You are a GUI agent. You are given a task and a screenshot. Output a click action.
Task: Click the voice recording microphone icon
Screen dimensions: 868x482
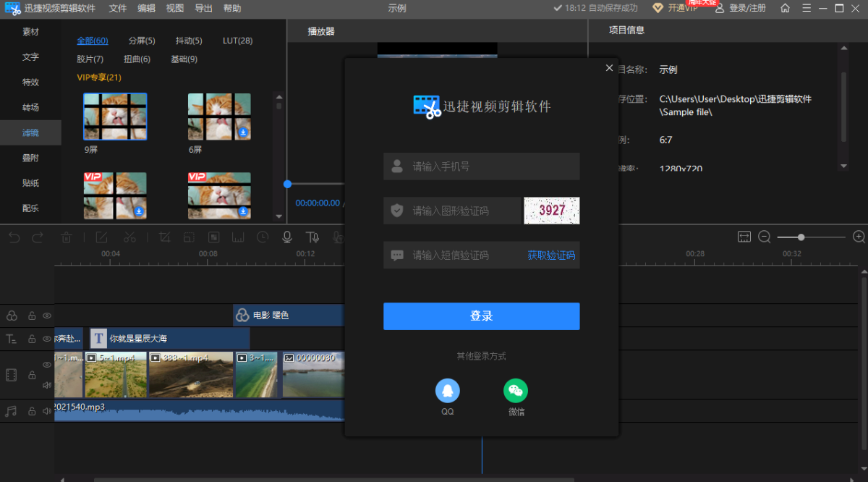pos(287,237)
